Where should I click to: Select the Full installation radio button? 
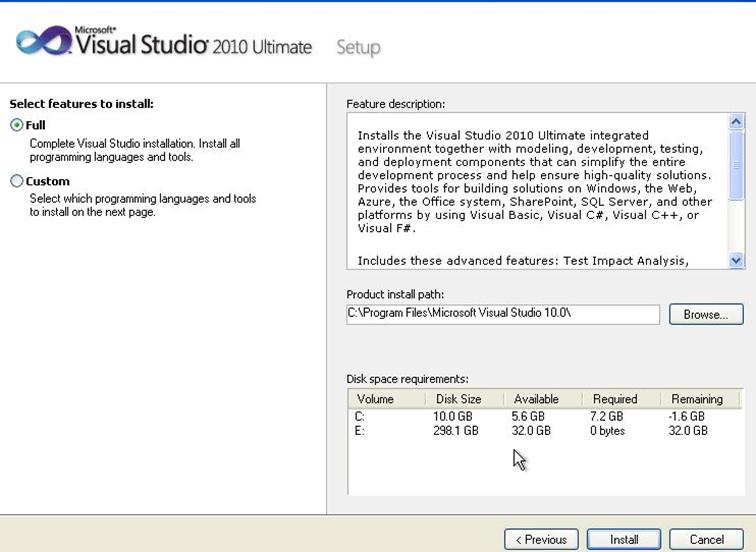tap(17, 125)
